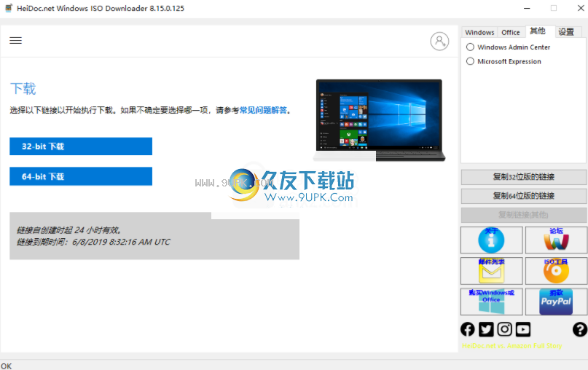Open the Facebook icon
Screen dimensions: 588x370
point(468,329)
